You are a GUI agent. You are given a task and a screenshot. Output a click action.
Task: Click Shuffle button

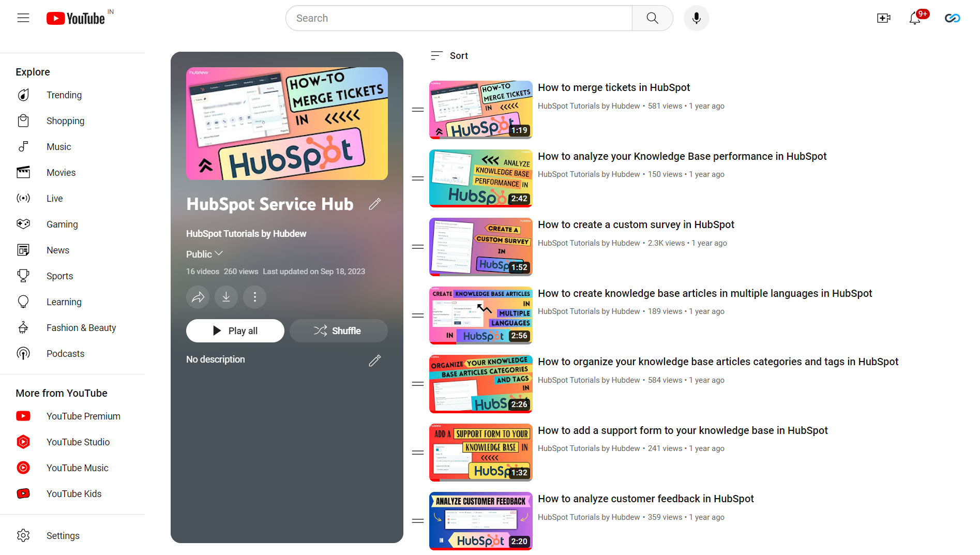point(339,331)
